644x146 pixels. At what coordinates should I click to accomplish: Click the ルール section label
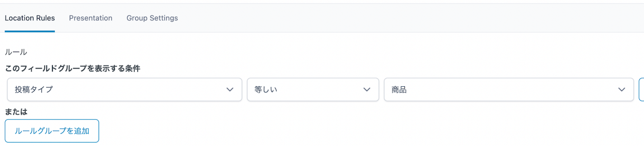[x=16, y=52]
